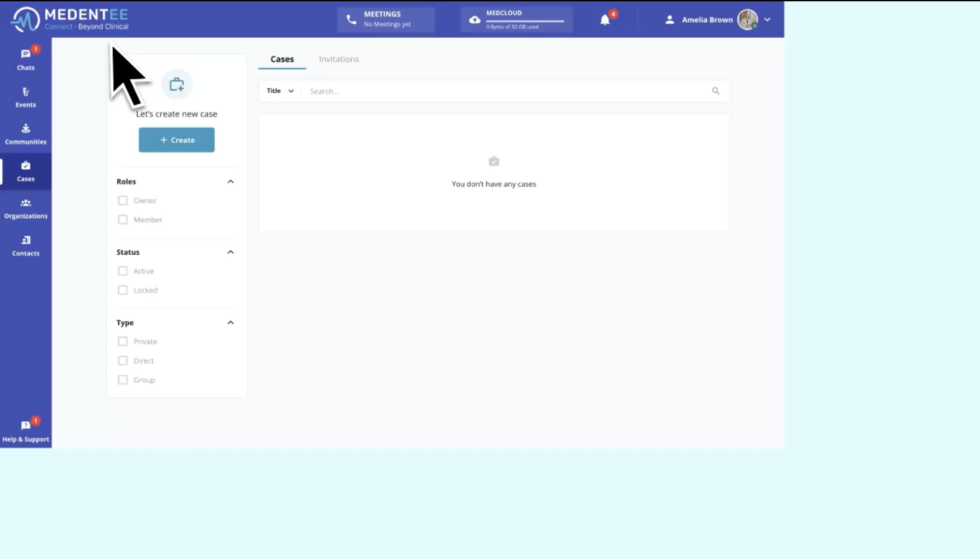Go to Communities in the sidebar
The width and height of the screenshot is (980, 559).
click(x=26, y=134)
